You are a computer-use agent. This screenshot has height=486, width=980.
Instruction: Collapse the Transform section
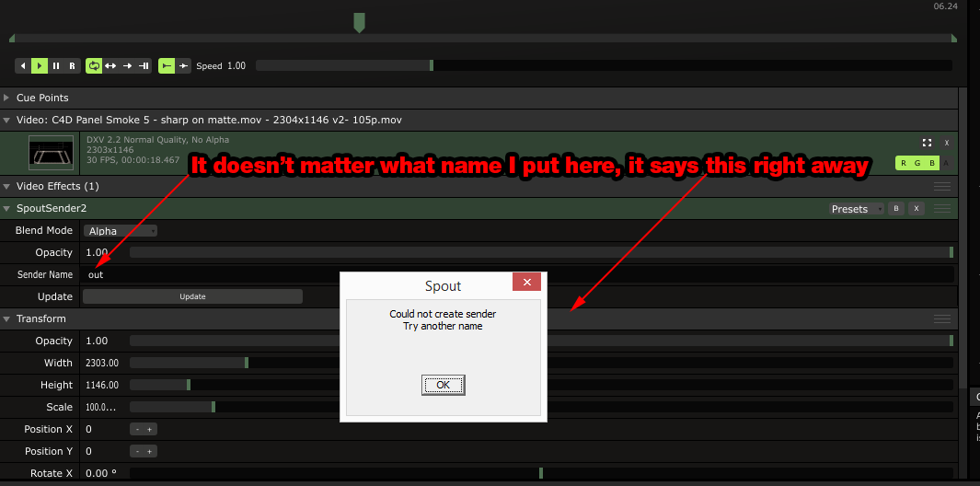7,318
